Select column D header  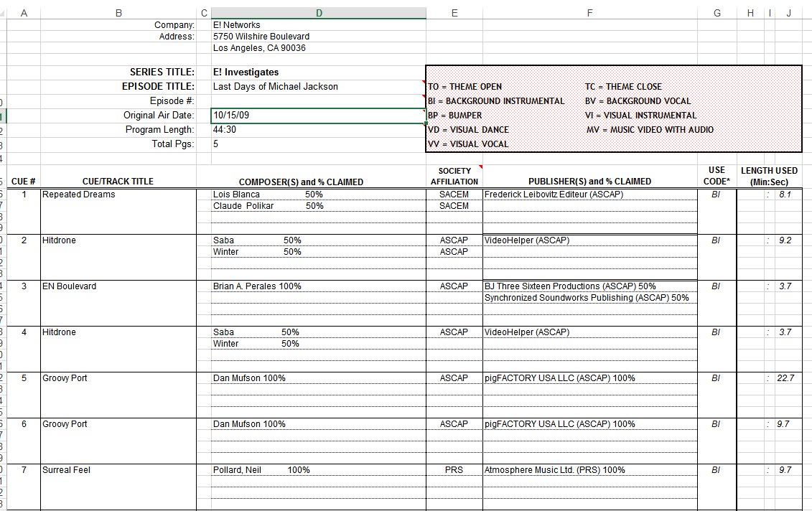(x=319, y=13)
